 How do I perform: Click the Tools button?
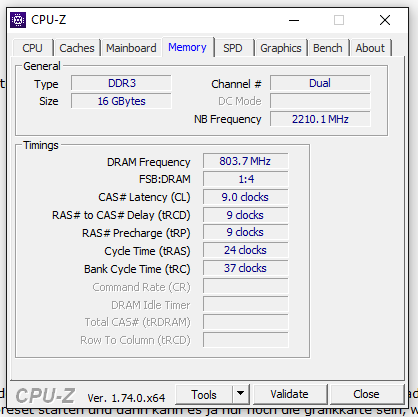204,395
